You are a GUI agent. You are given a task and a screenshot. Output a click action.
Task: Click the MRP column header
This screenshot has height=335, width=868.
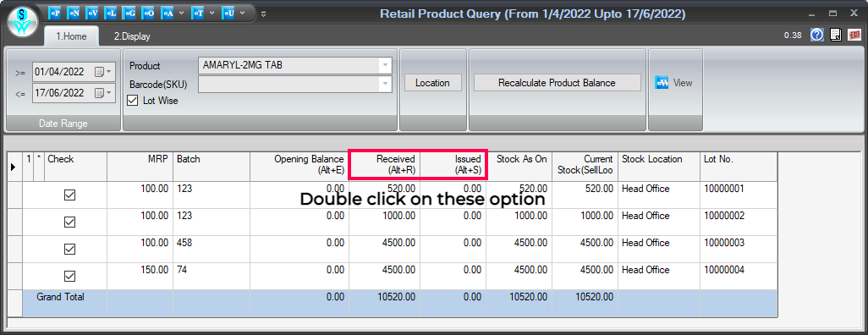(140, 166)
